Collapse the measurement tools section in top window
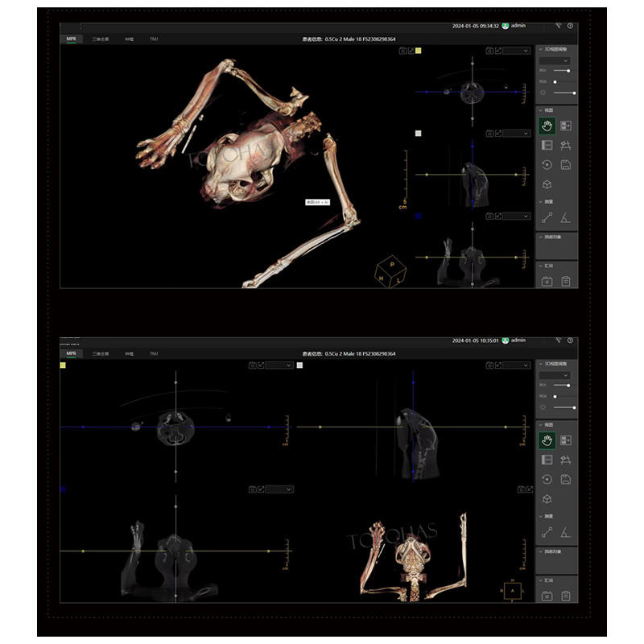 [x=540, y=202]
